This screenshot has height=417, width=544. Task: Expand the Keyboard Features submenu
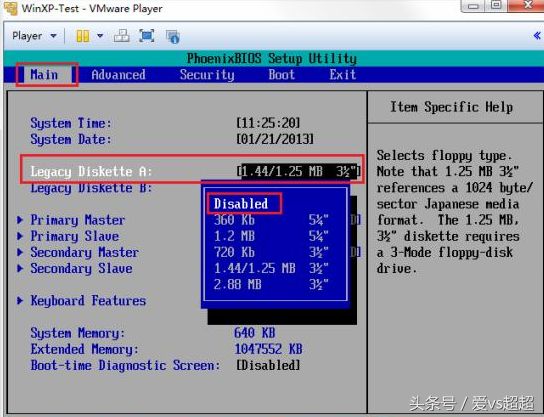82,300
